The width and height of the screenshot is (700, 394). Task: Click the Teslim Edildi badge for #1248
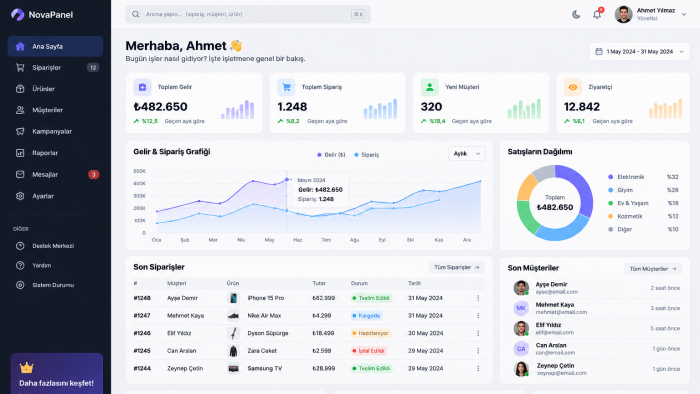(371, 298)
